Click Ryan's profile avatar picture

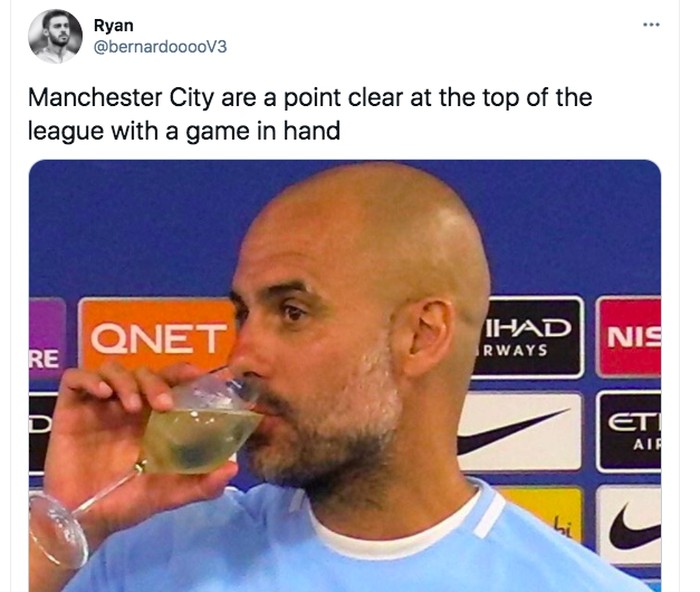(x=54, y=38)
